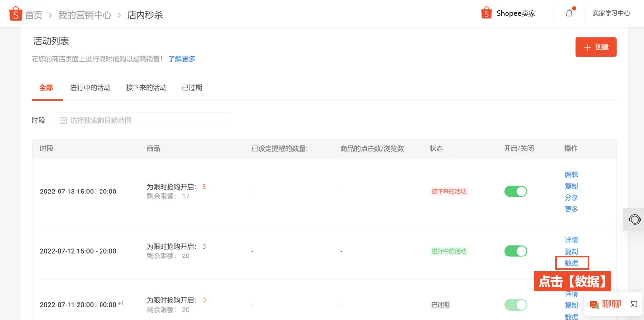Click the orange S icon beside Shopee卖家

click(x=485, y=13)
